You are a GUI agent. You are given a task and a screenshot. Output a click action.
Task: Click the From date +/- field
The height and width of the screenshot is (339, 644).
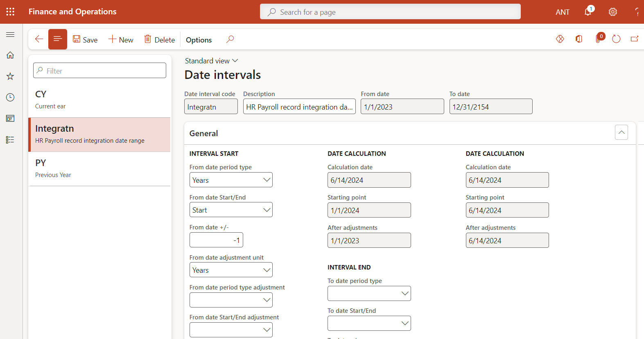pos(216,240)
